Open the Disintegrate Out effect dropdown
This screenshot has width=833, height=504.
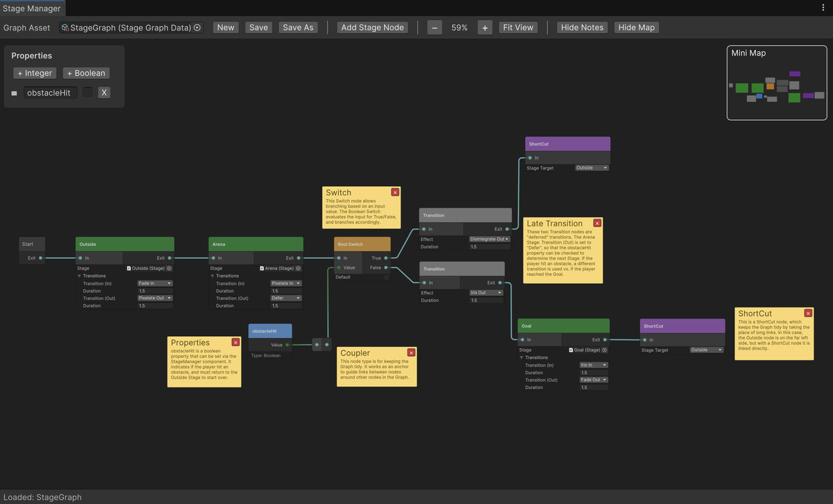489,240
